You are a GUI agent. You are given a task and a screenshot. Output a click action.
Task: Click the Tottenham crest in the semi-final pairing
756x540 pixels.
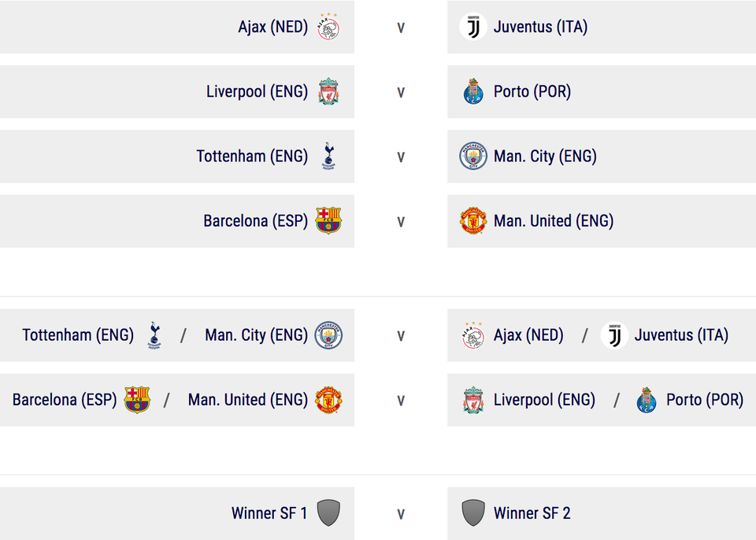pos(154,335)
